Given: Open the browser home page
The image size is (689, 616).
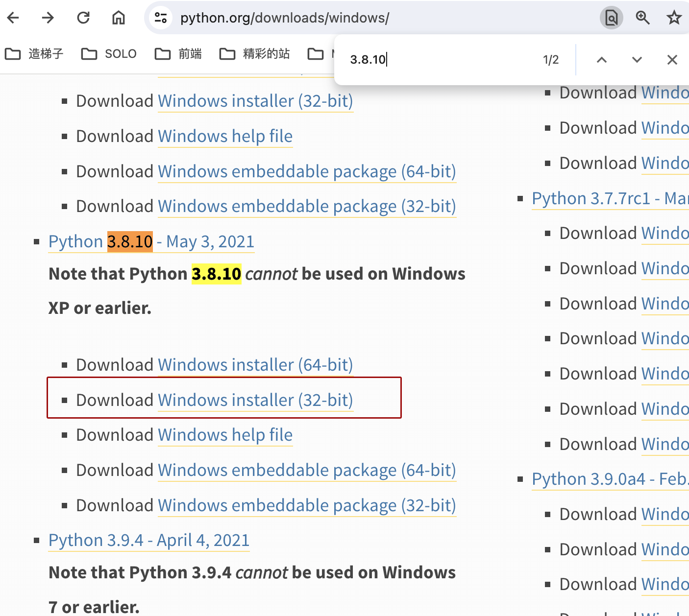Looking at the screenshot, I should click(x=119, y=18).
